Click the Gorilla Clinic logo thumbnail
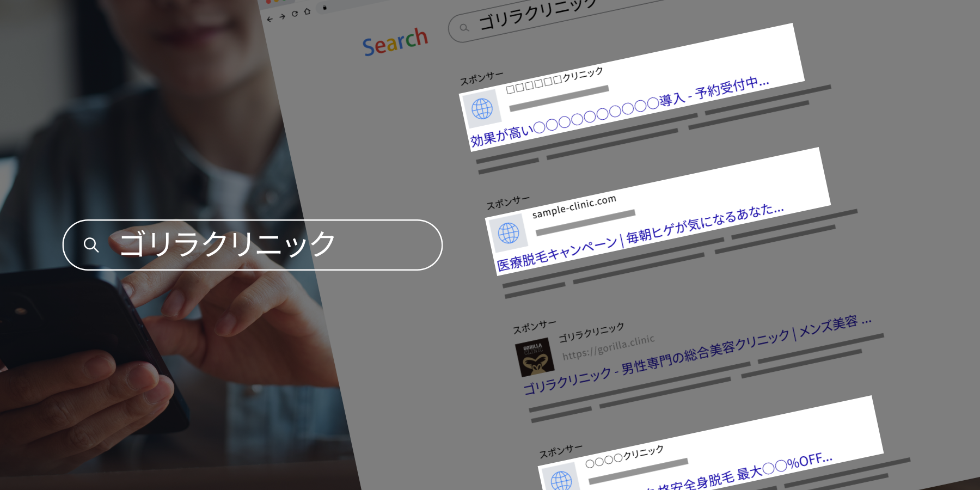 (535, 358)
